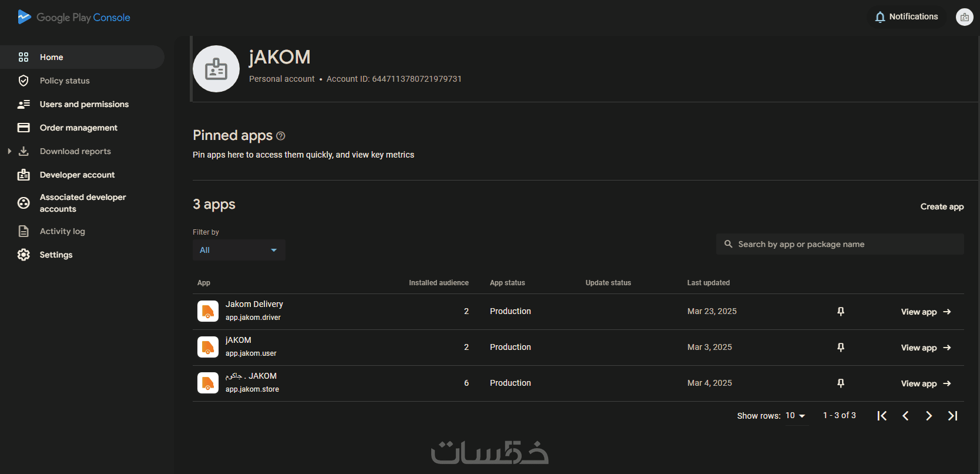
Task: Click the Google Play Console logo
Action: [74, 17]
